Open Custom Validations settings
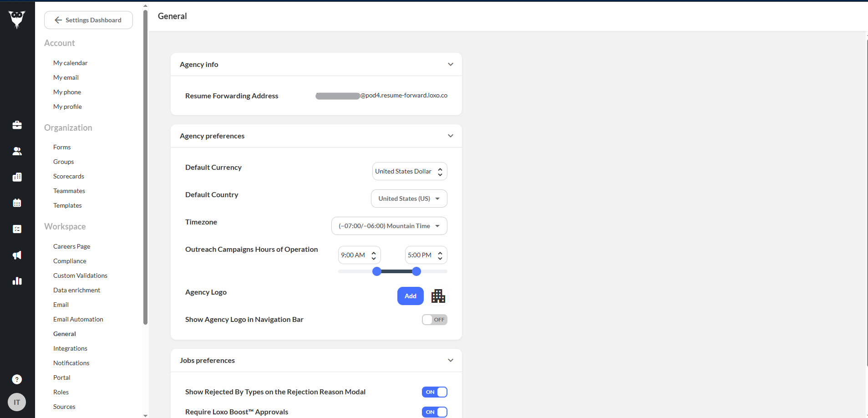The image size is (868, 418). 81,275
